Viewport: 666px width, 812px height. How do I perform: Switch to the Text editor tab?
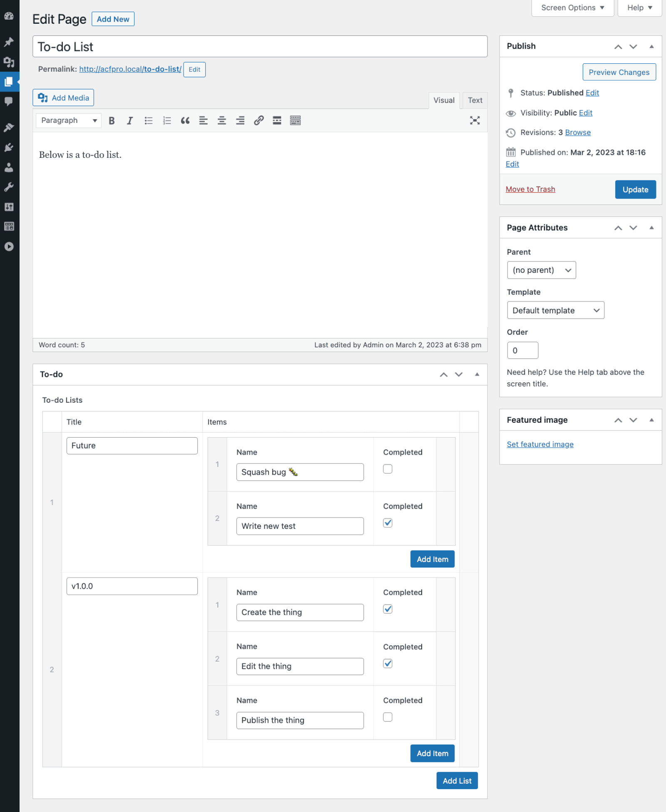[x=474, y=100]
